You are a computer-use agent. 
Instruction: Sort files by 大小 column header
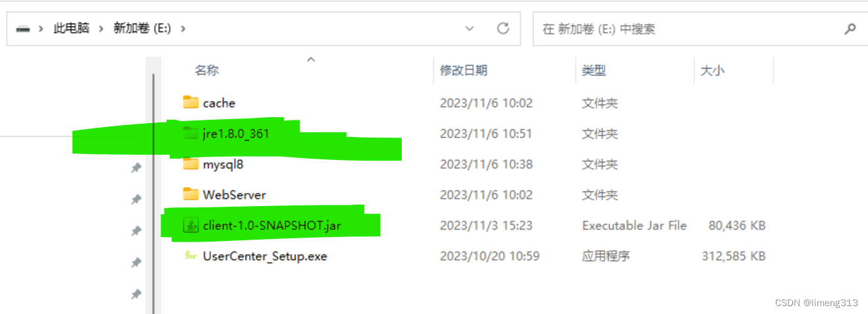tap(712, 70)
